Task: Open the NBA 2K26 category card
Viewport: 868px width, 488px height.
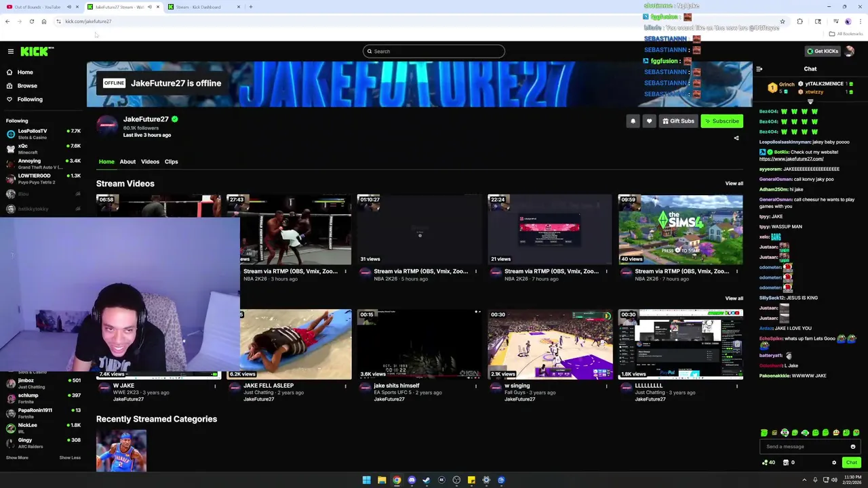Action: tap(121, 451)
